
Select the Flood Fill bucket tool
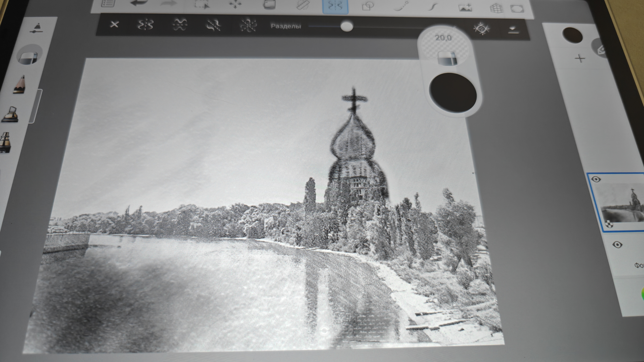pos(269,5)
